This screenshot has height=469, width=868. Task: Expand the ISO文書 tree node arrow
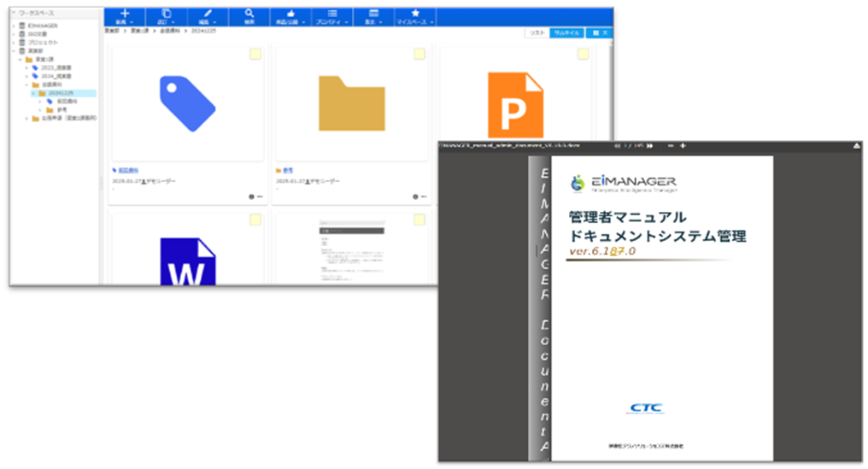pos(14,34)
